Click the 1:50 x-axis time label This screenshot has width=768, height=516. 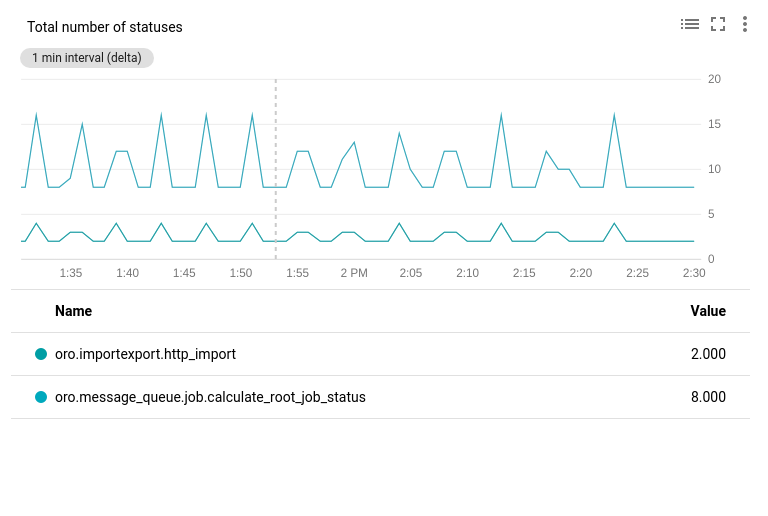(241, 273)
